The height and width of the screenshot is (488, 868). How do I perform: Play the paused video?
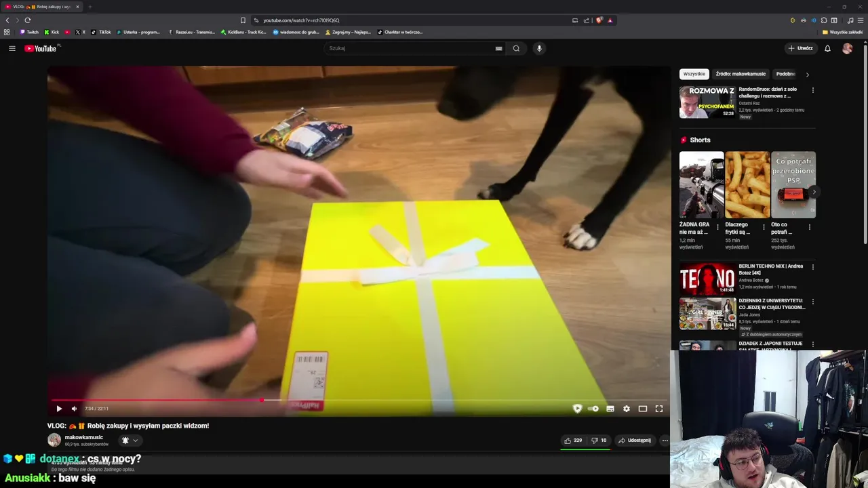pos(59,409)
